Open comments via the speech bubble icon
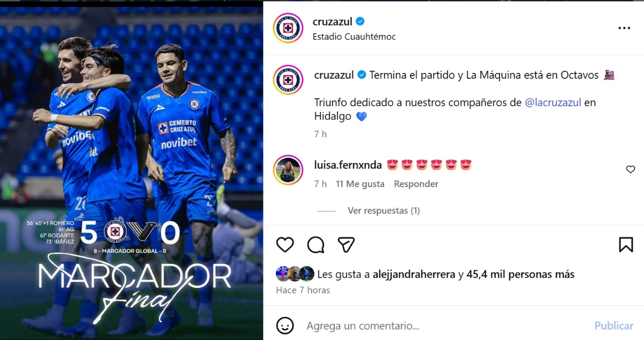The height and width of the screenshot is (340, 644). (x=316, y=245)
